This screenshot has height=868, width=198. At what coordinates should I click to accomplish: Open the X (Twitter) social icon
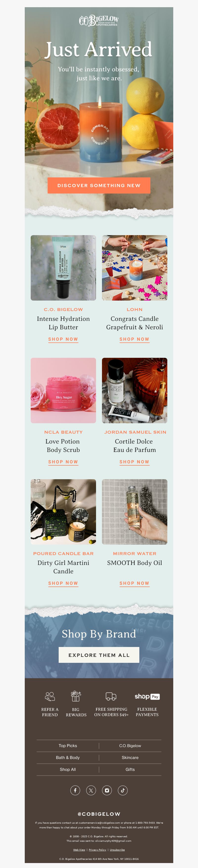pyautogui.click(x=91, y=790)
